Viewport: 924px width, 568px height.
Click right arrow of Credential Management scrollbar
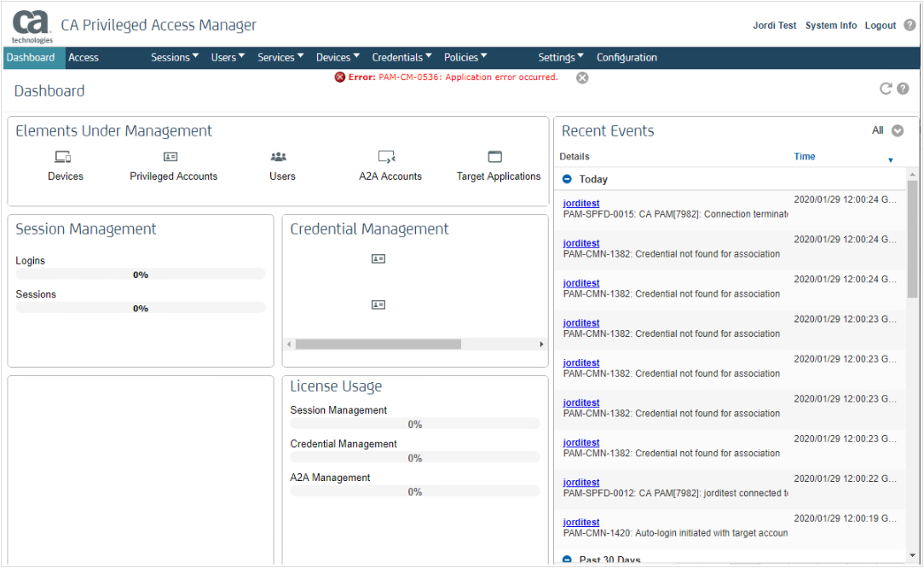click(x=541, y=344)
